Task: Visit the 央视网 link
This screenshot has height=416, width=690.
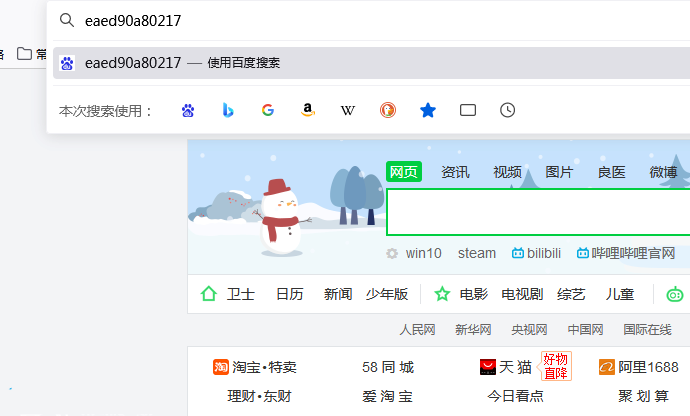Action: 529,330
